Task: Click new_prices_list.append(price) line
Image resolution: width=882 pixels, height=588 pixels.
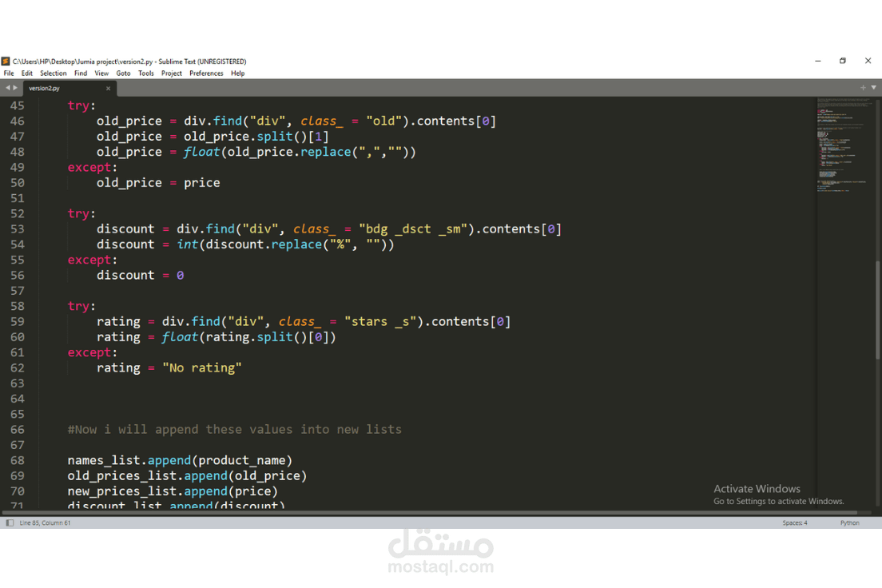Action: pos(173,491)
